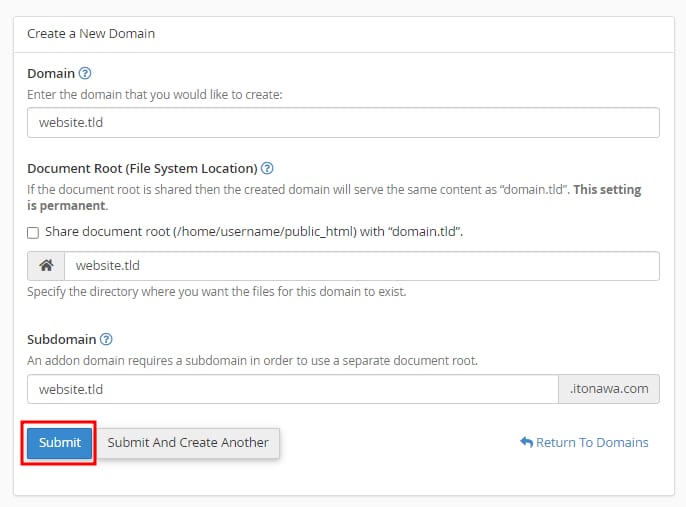Click the "Share document root" checkbox label text
This screenshot has width=686, height=507.
pyautogui.click(x=253, y=231)
